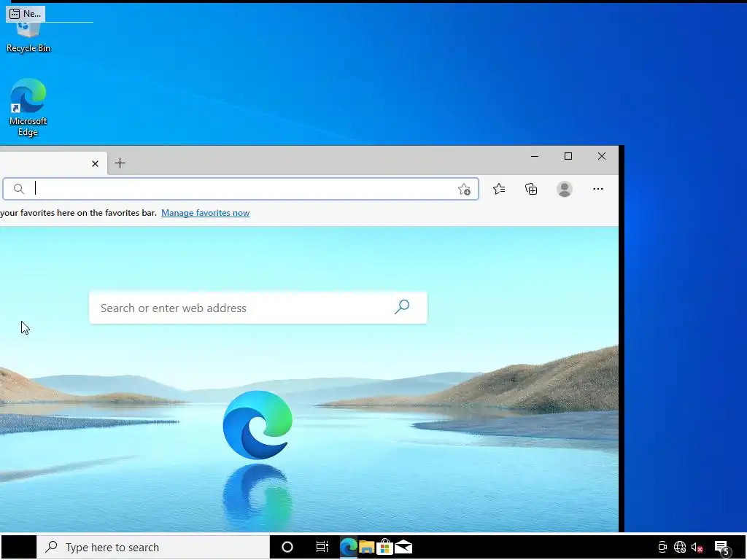The image size is (747, 560).
Task: Minimize the Edge window
Action: 535,156
